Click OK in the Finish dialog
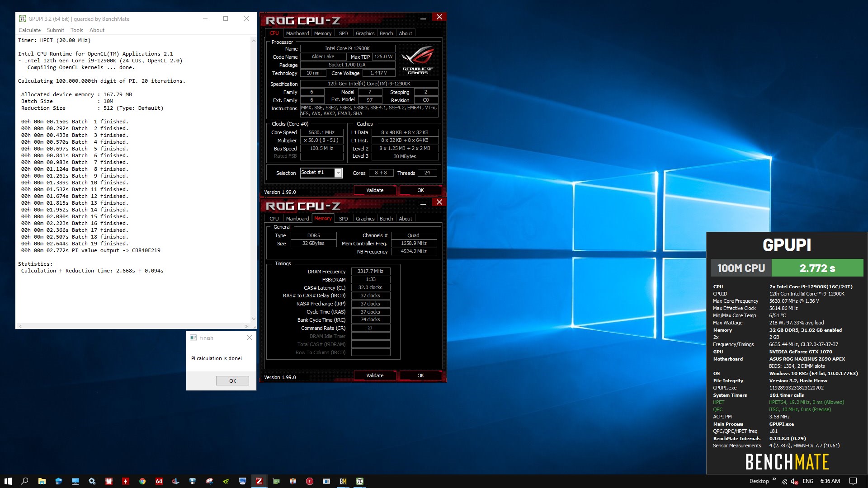868x488 pixels. point(232,380)
